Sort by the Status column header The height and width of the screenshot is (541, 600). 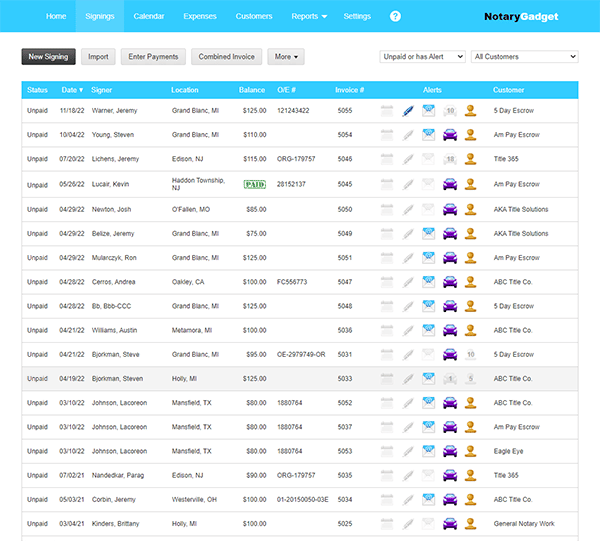pos(37,90)
